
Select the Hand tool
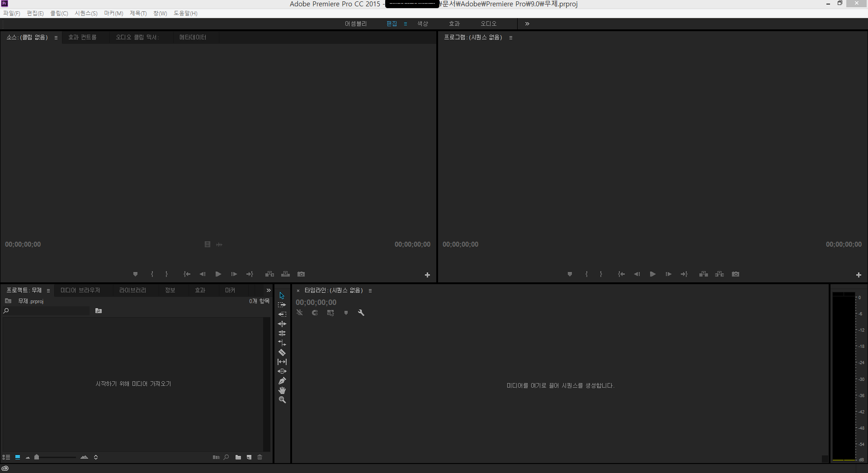pos(282,390)
